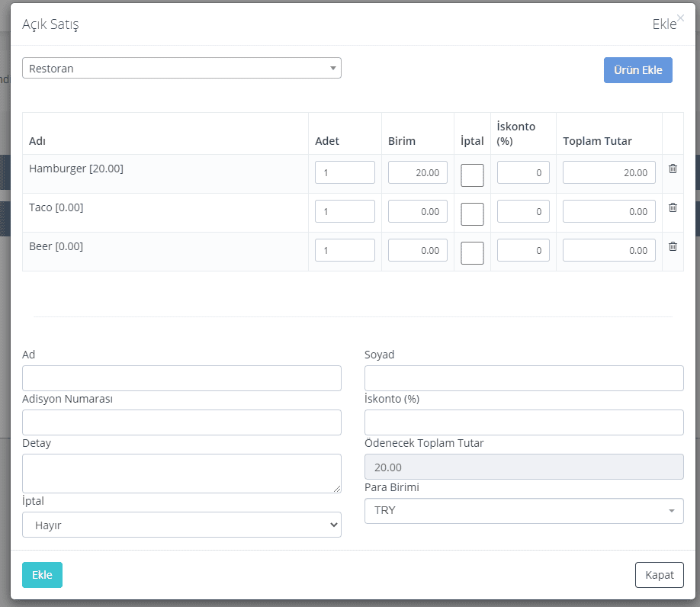The image size is (700, 607).
Task: Expand the Para Birimi TRY dropdown
Action: [x=524, y=511]
